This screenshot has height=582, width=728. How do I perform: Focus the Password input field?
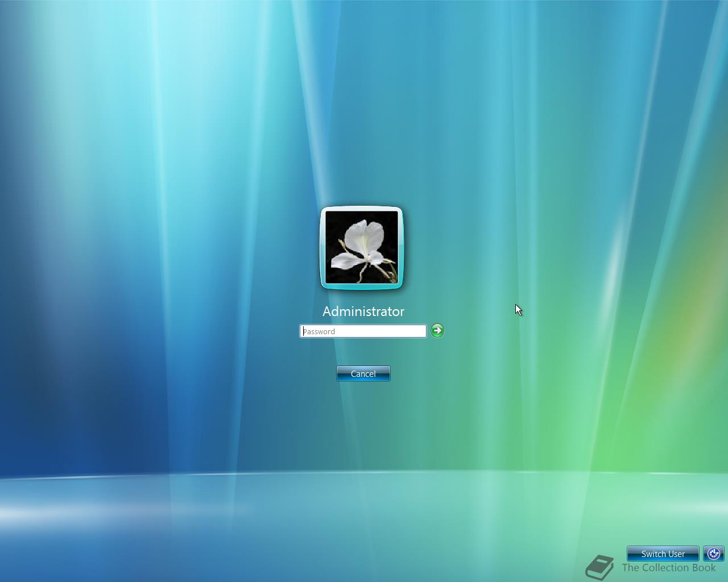pos(363,331)
